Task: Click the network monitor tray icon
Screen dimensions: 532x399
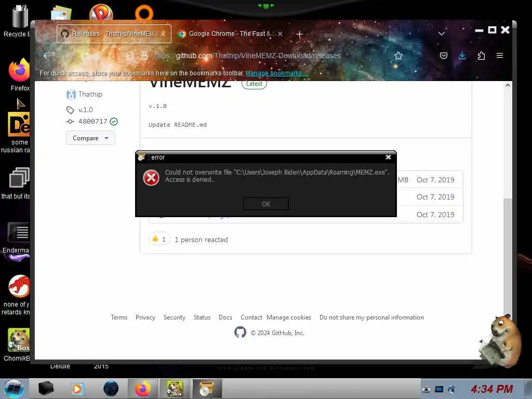Action: click(x=439, y=389)
